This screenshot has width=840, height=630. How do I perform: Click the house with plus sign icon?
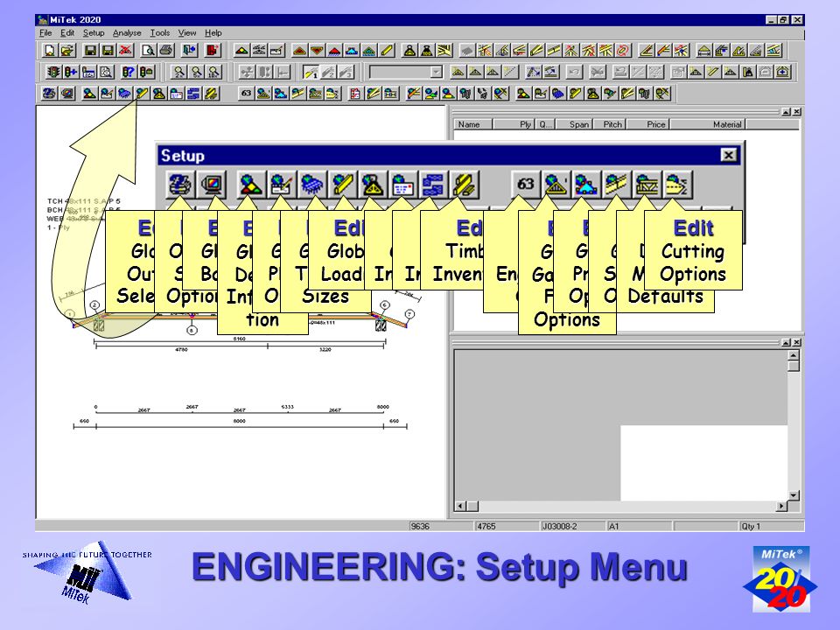(x=782, y=72)
